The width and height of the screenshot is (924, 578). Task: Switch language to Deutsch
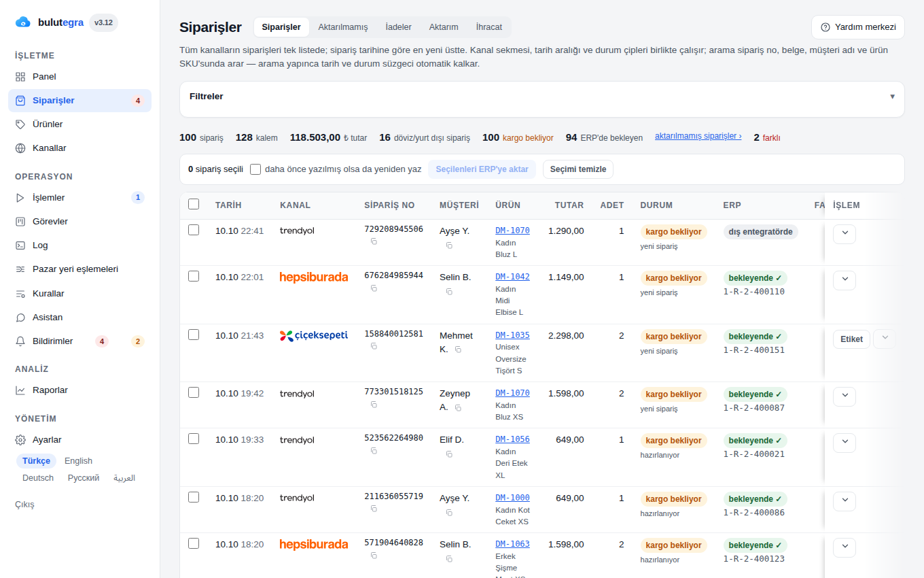point(38,478)
